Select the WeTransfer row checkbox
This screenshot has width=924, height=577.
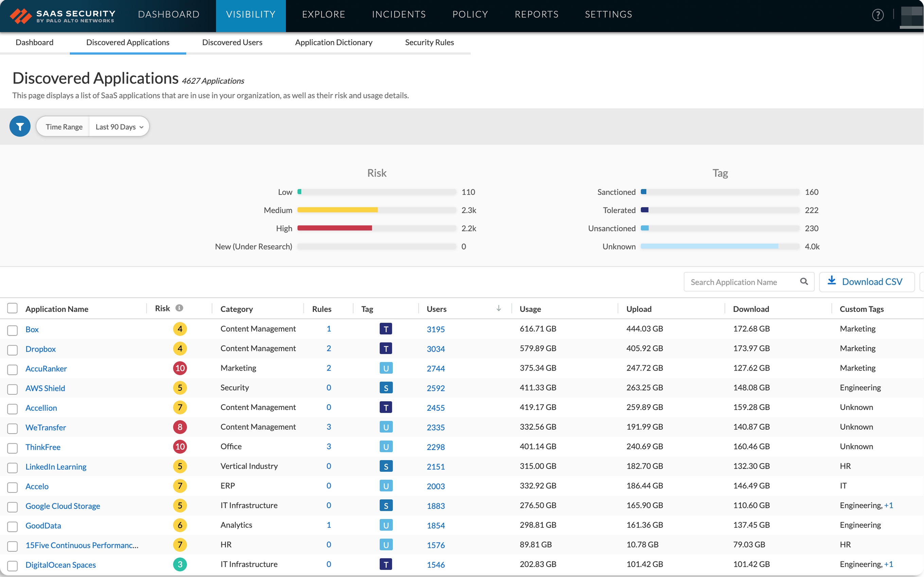tap(13, 428)
